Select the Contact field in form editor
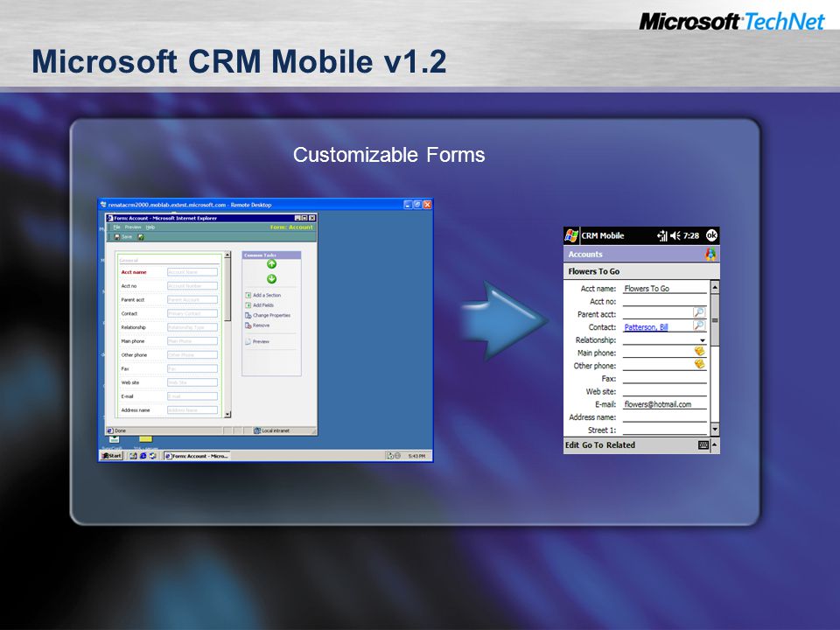The image size is (840, 630). (192, 314)
